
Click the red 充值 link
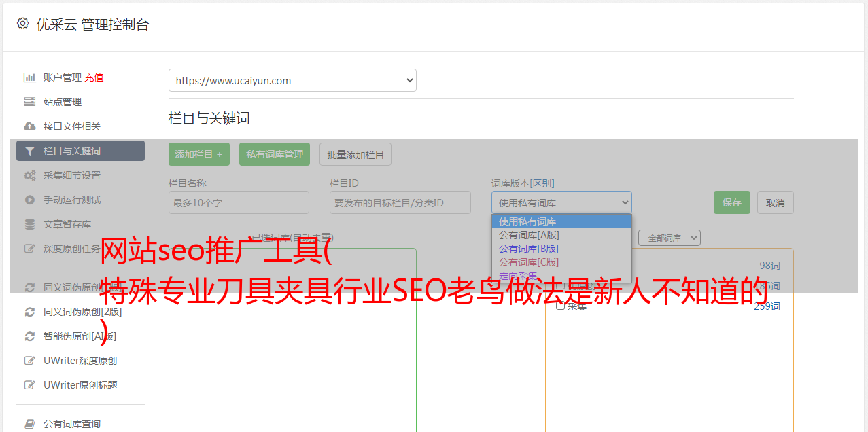point(94,77)
